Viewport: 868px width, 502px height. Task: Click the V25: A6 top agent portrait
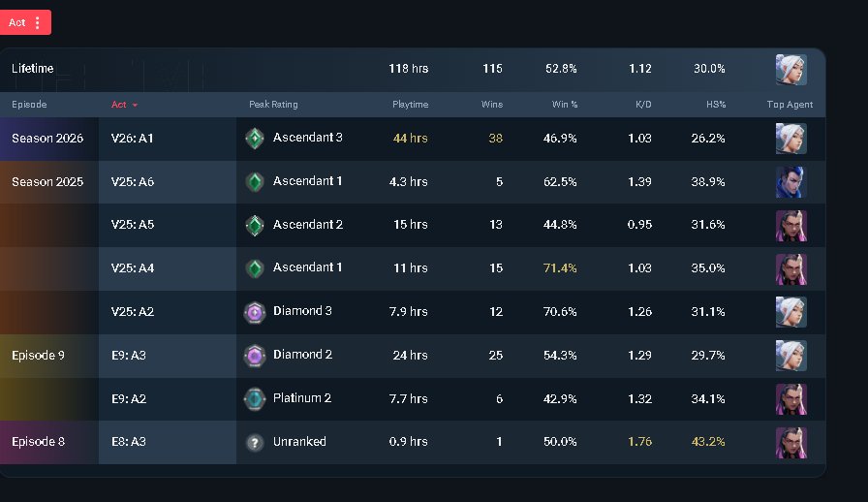click(x=791, y=182)
